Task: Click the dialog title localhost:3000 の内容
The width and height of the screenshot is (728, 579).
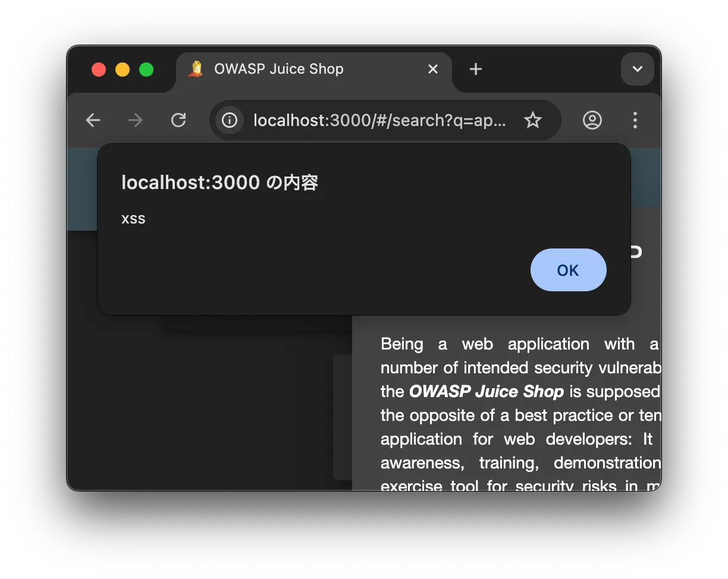Action: coord(219,182)
